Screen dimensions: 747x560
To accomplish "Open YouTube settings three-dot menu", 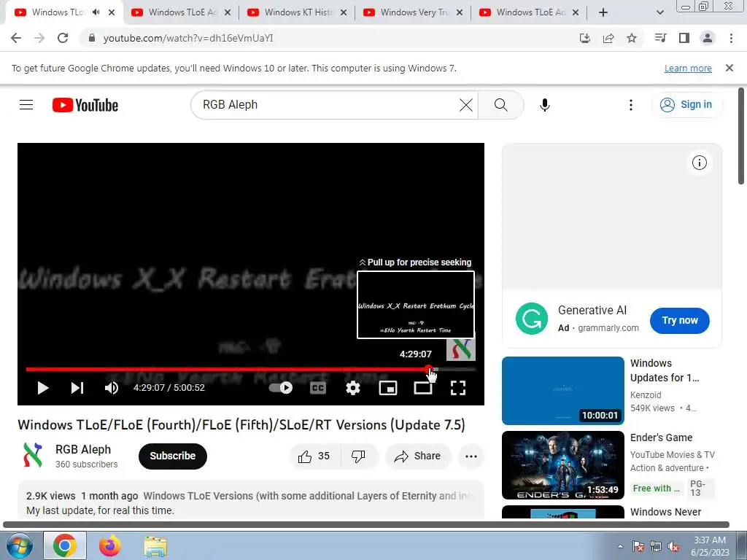I will 631,105.
